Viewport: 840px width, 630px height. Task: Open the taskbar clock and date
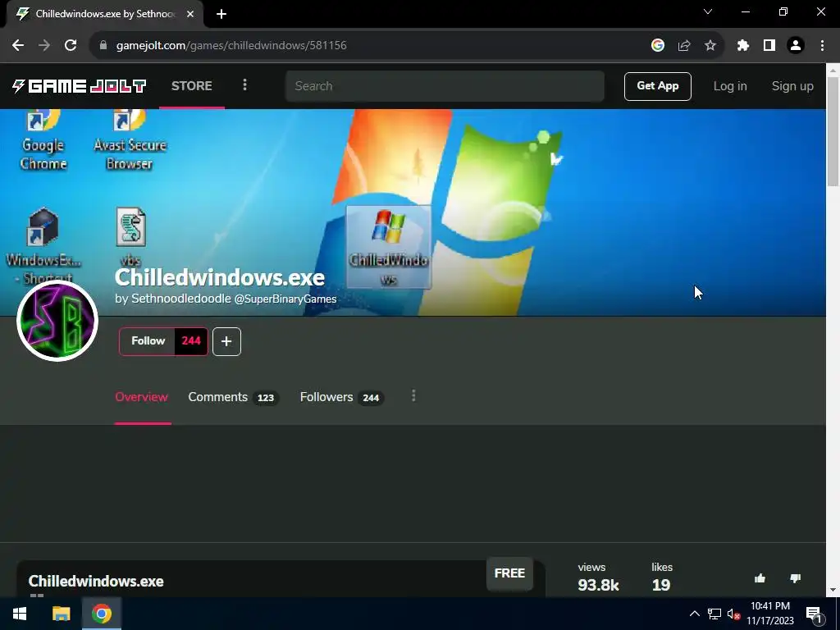(770, 614)
